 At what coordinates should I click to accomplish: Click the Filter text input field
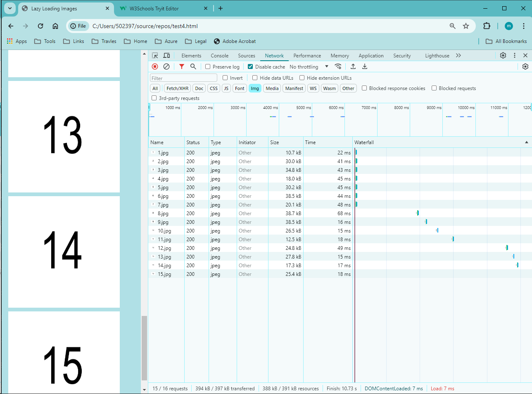click(x=183, y=78)
